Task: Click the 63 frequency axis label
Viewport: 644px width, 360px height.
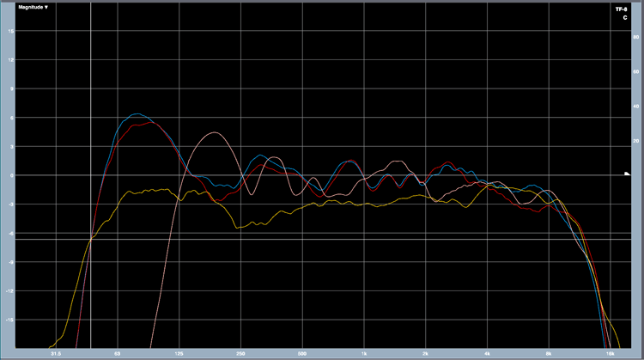Action: click(118, 353)
